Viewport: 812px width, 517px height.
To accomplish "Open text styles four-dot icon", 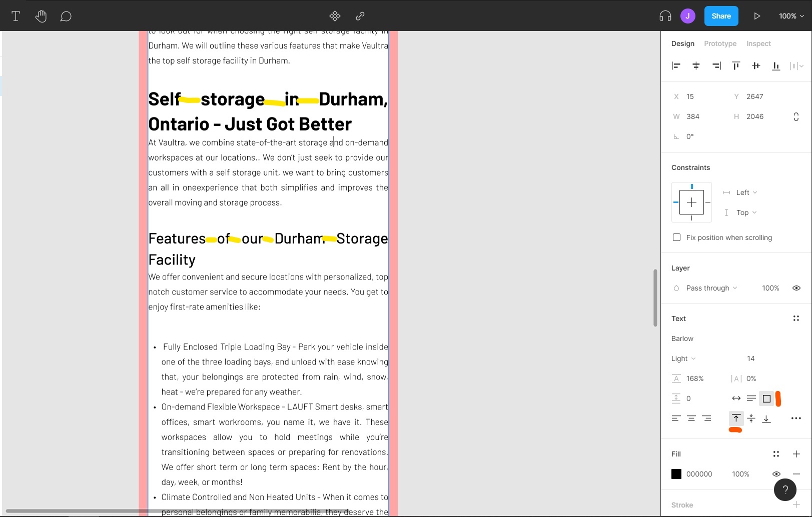I will (796, 318).
